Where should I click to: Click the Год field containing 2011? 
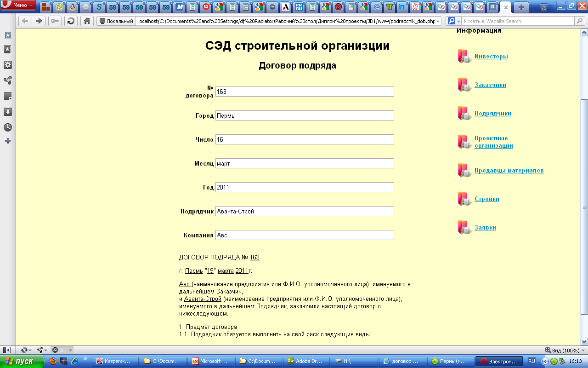point(305,187)
